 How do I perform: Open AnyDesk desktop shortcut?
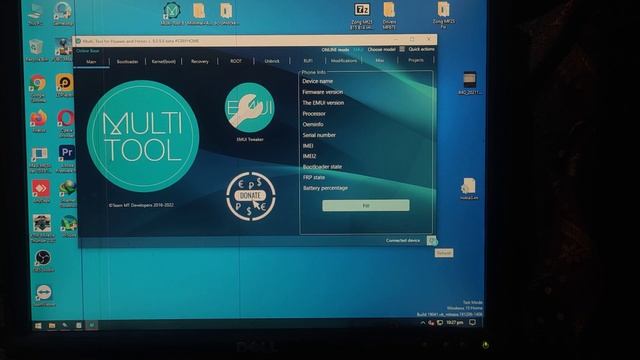click(x=41, y=191)
